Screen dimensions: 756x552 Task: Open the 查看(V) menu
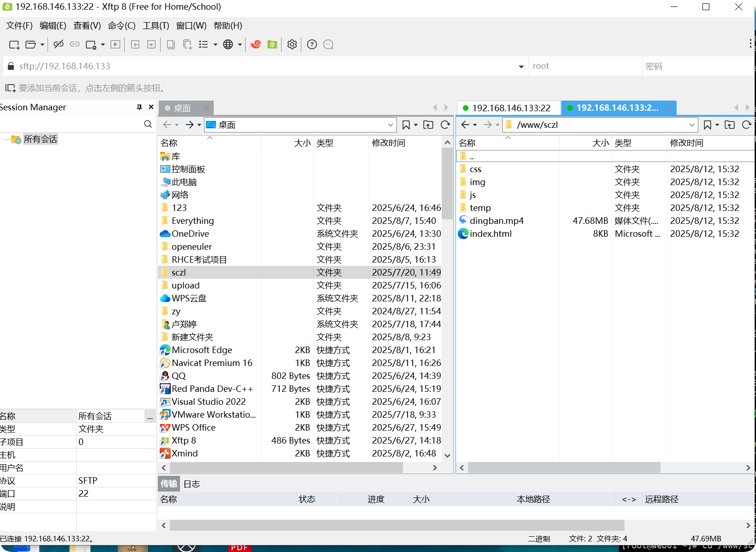(87, 26)
